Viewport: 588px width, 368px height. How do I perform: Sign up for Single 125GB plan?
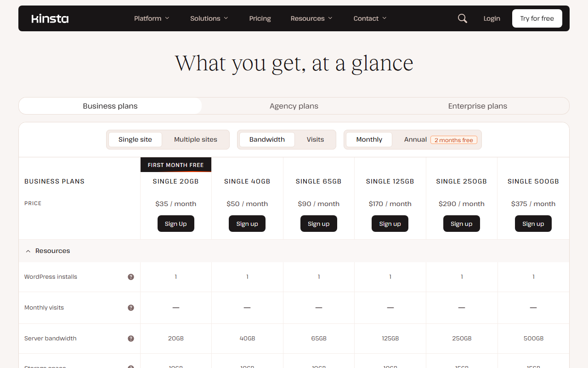point(390,224)
